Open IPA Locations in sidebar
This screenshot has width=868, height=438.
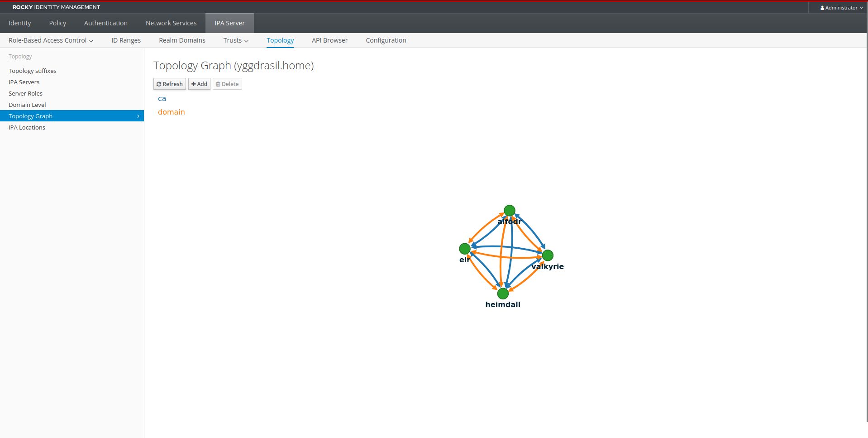[27, 127]
